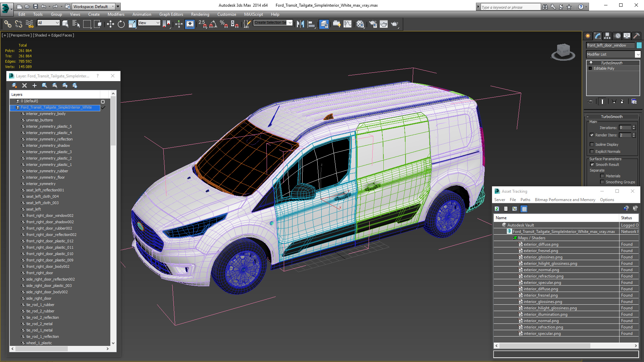Click Name column header in Asset Tracking
The image size is (644, 362).
(556, 218)
